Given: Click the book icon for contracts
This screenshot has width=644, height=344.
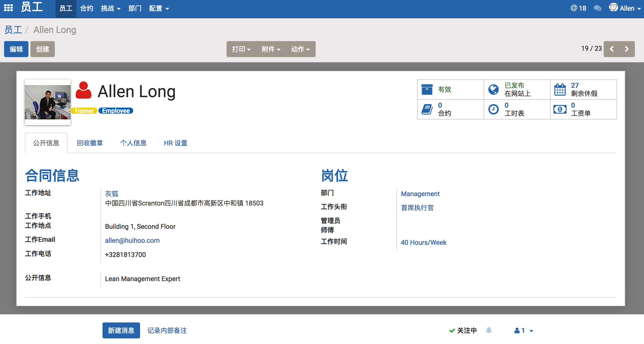Looking at the screenshot, I should click(x=427, y=109).
